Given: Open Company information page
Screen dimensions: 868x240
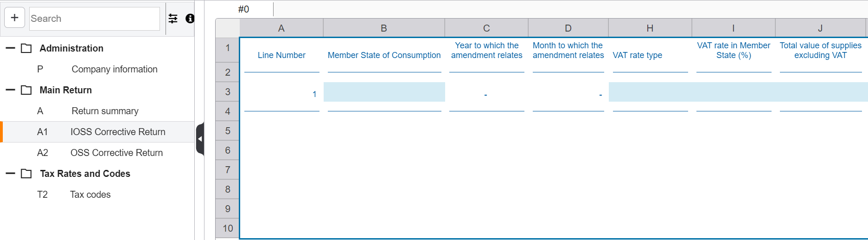Looking at the screenshot, I should 114,69.
